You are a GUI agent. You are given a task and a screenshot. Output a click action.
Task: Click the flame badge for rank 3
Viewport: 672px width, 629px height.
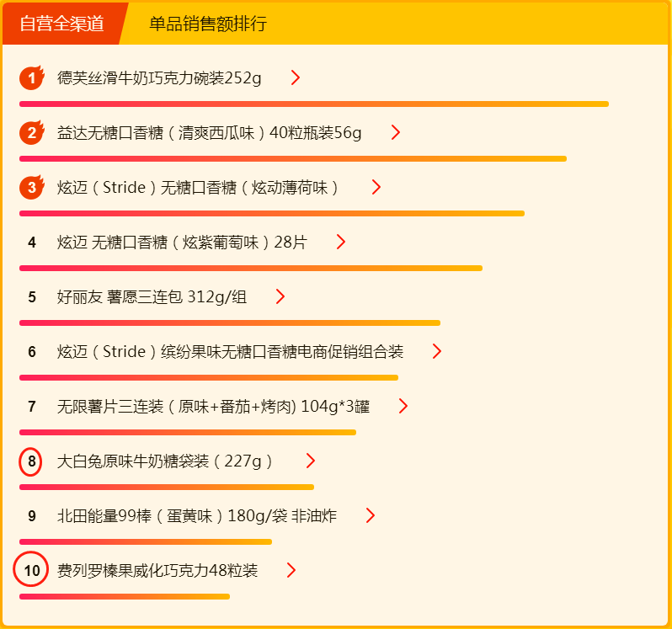click(32, 188)
